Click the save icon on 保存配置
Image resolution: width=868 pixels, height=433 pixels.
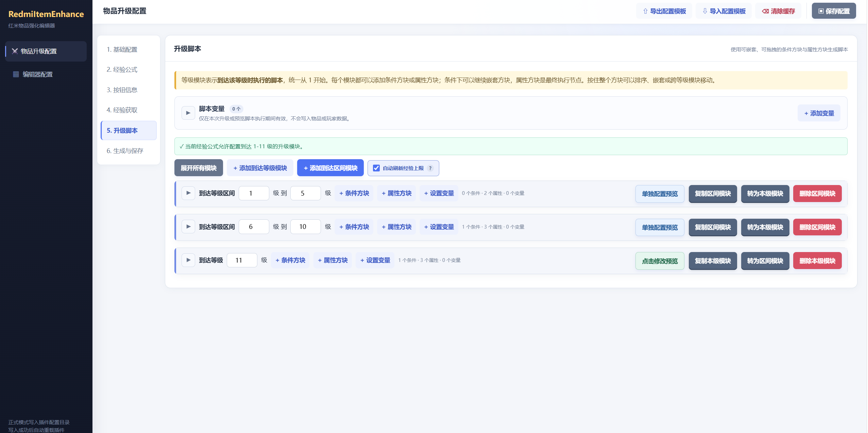821,11
